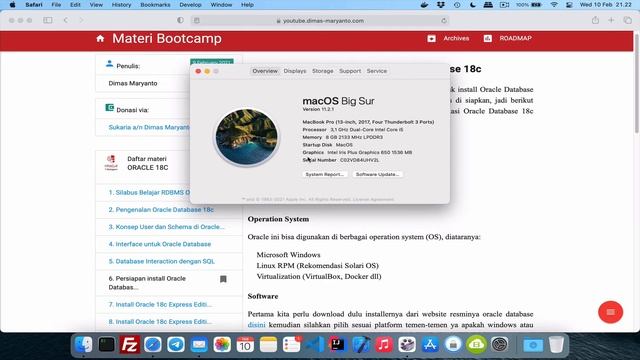Viewport: 640px width, 360px height.
Task: Click the privacy report shield icon
Action: click(180, 20)
